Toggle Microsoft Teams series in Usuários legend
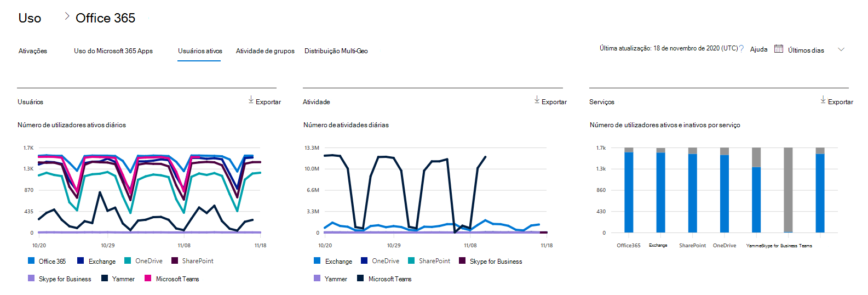Viewport: 868px width, 295px height. [x=171, y=279]
